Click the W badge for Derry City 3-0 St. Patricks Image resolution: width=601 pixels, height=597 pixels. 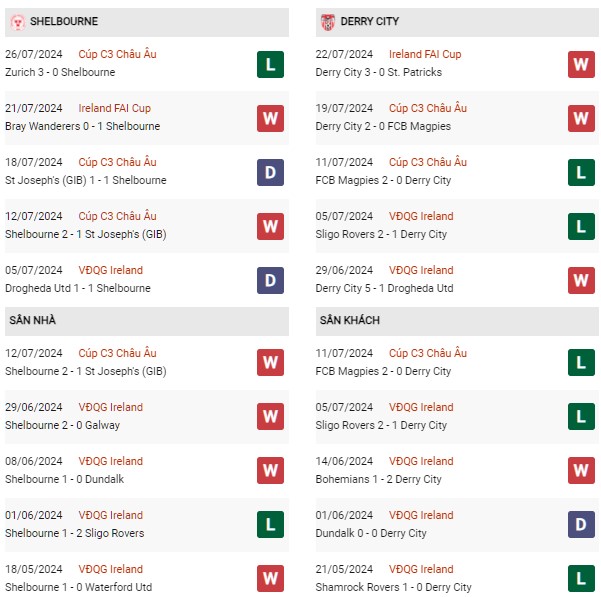pos(581,64)
